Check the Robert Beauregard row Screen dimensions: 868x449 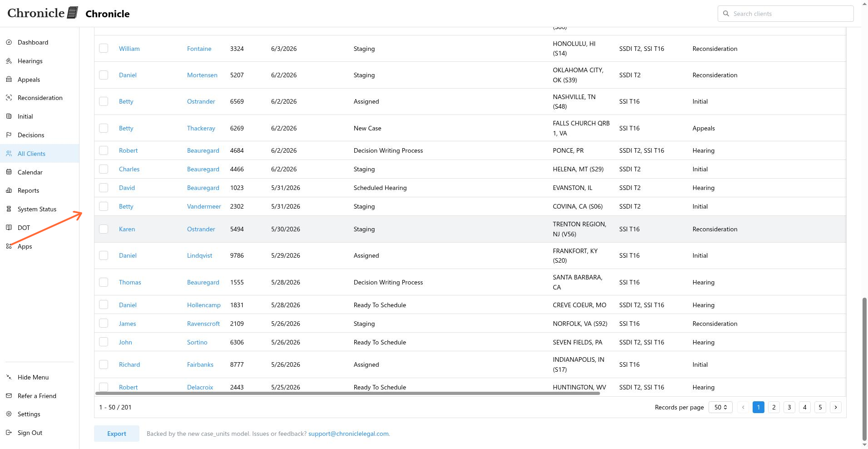pyautogui.click(x=104, y=150)
